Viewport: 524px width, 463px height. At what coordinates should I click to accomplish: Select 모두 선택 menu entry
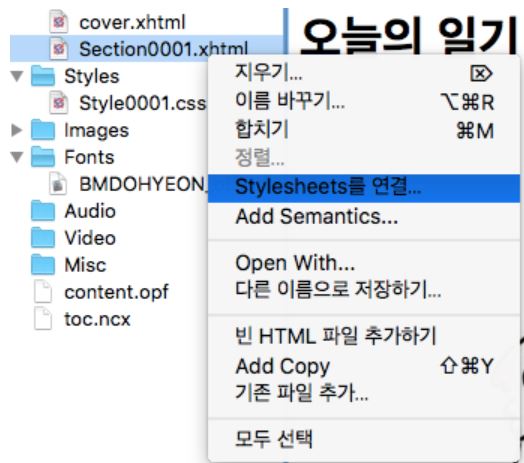pos(364,439)
